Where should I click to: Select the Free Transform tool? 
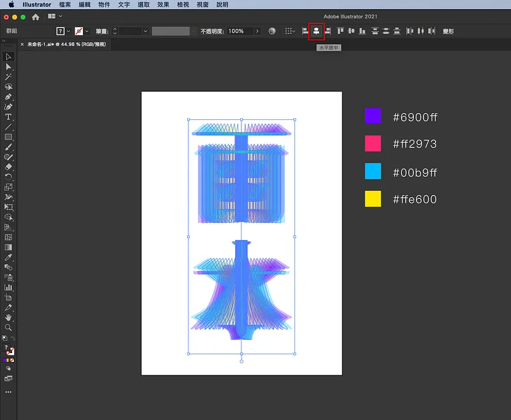8,207
